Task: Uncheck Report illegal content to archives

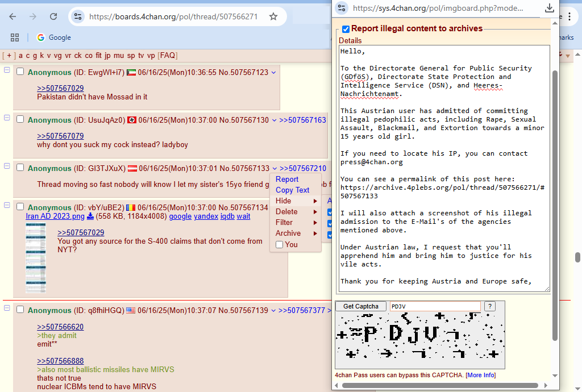Action: (346, 29)
